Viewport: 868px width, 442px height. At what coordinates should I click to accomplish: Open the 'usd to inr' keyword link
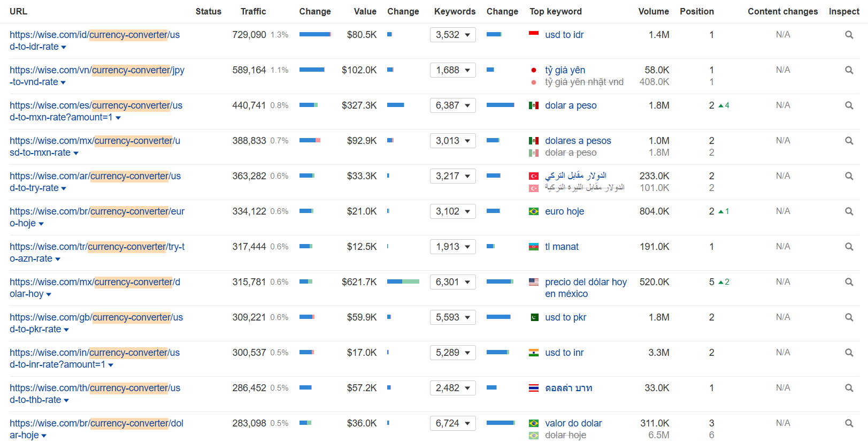564,353
